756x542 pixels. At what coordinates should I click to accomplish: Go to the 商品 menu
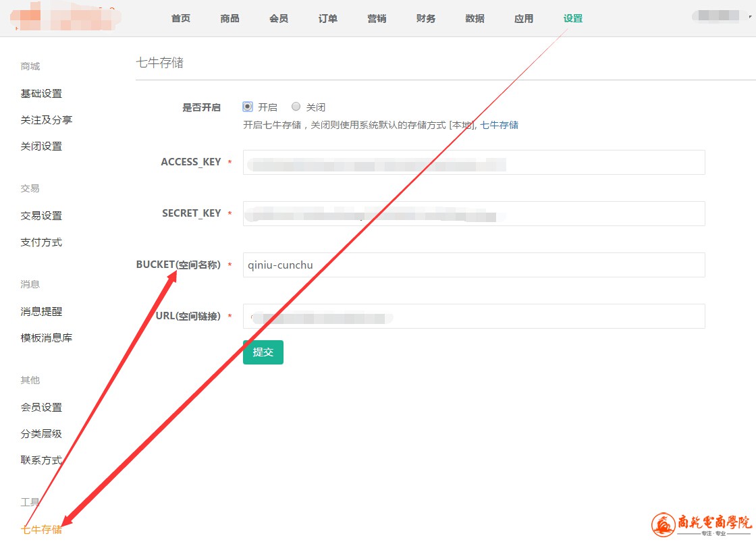(230, 19)
